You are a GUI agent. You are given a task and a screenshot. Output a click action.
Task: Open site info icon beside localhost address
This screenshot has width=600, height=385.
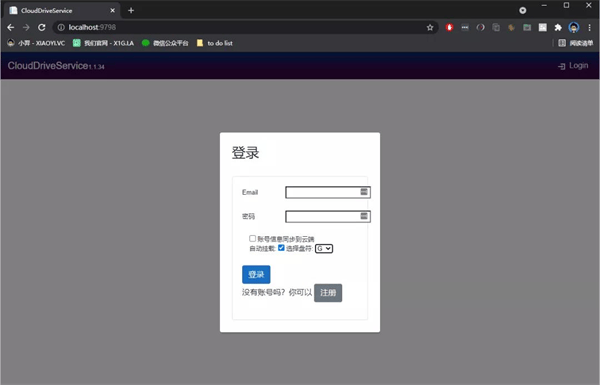[x=61, y=27]
